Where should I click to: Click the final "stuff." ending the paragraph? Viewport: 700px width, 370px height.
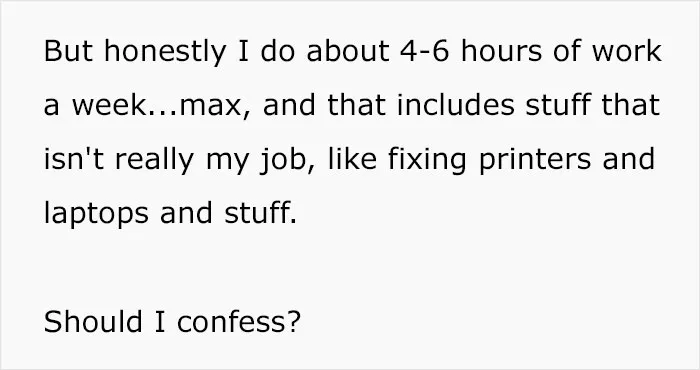[260, 212]
